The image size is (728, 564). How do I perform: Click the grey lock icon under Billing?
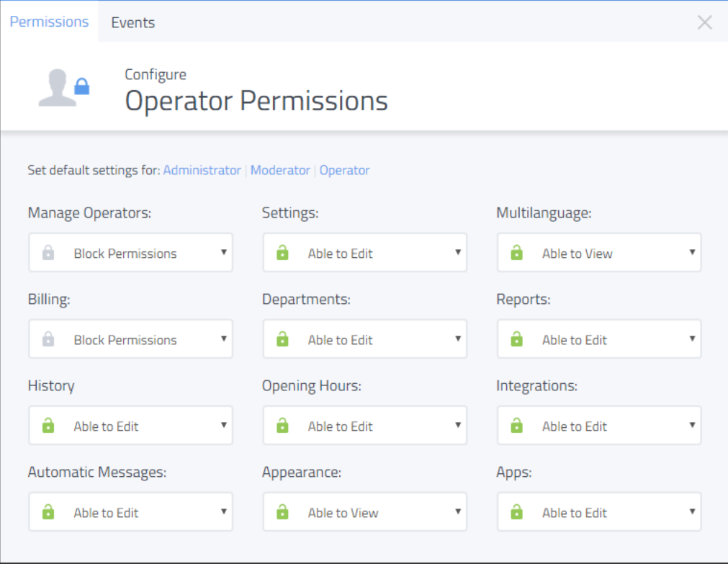coord(48,339)
